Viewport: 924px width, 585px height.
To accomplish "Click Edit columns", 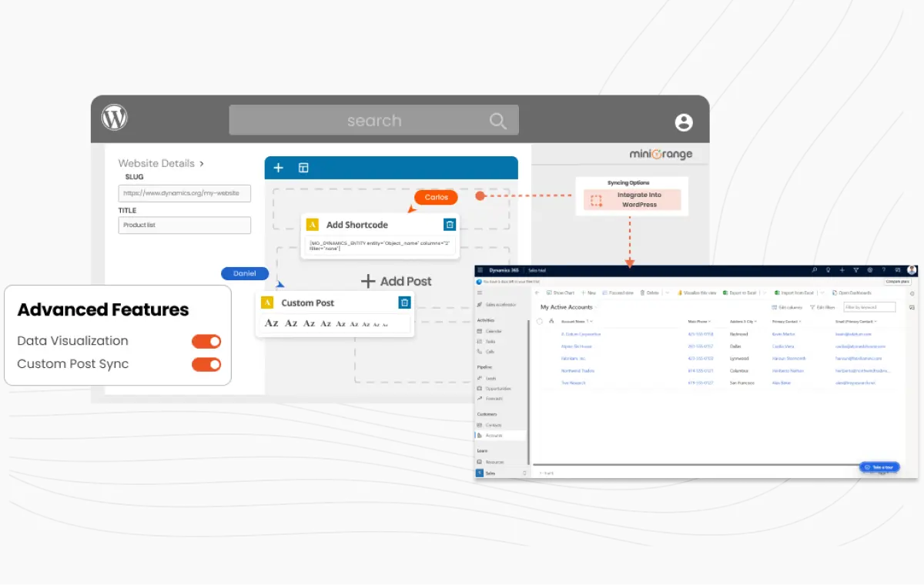I will [x=787, y=307].
